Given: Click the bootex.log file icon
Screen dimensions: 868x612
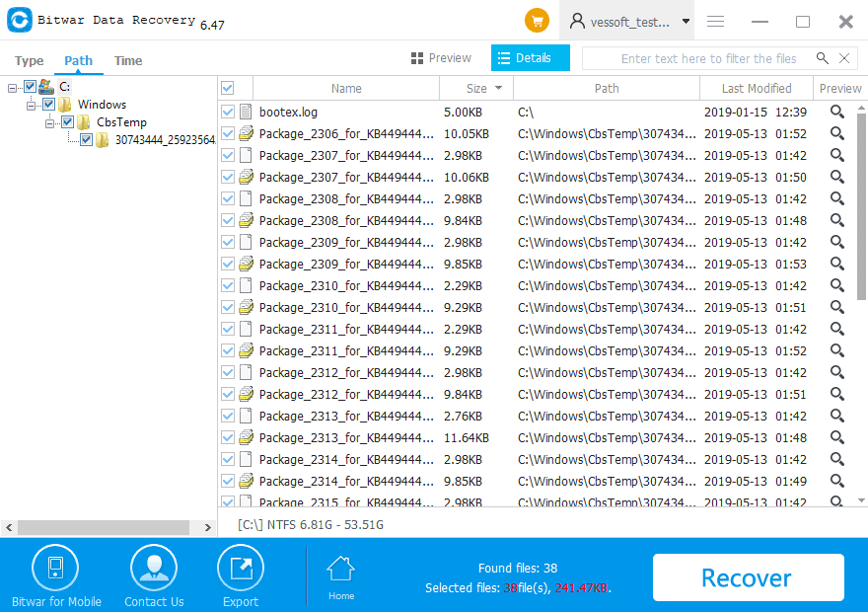Looking at the screenshot, I should [246, 112].
